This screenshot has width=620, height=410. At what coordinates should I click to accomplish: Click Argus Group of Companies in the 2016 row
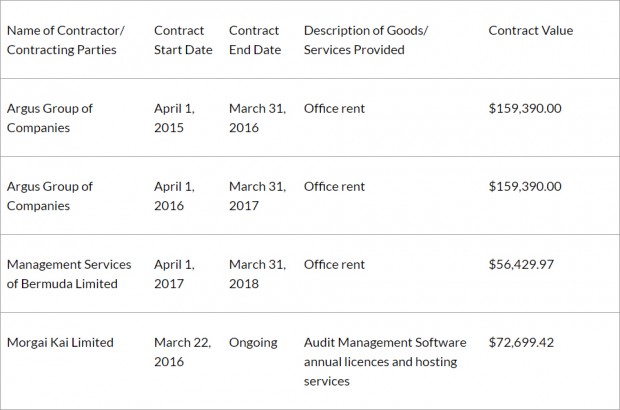(x=50, y=196)
